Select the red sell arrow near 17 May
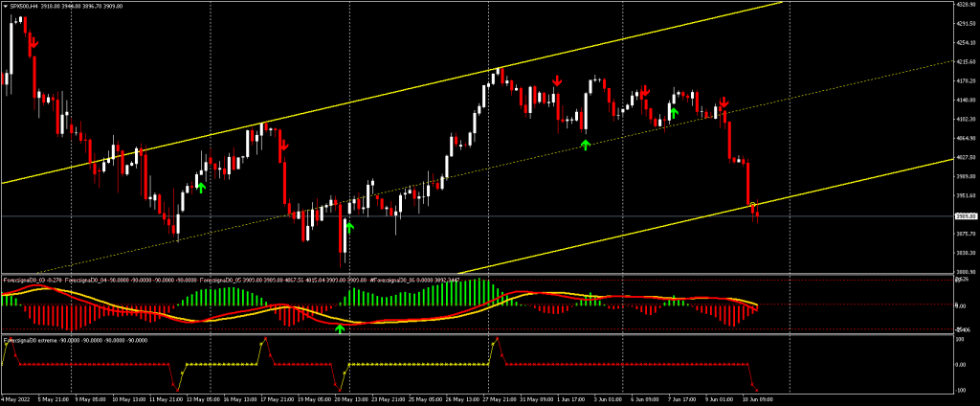 coord(283,146)
